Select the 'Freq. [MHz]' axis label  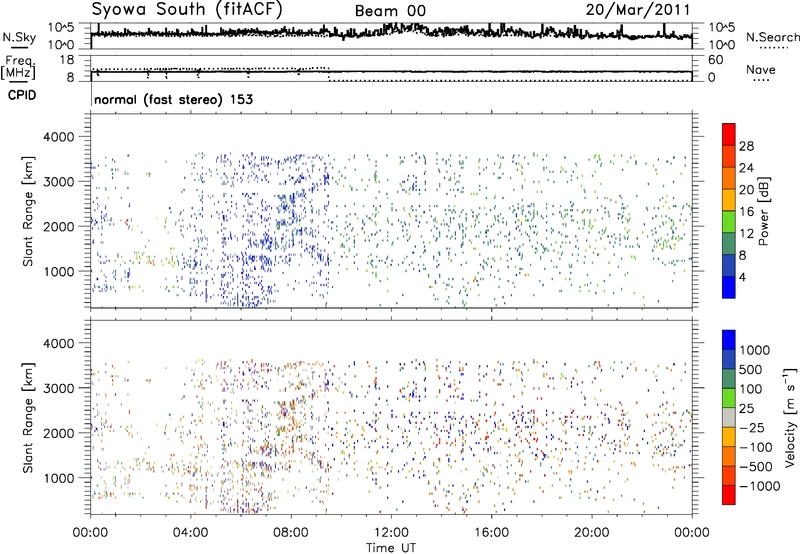coord(18,67)
